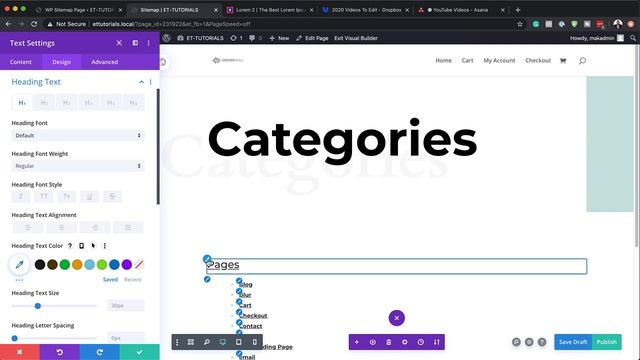Screen dimensions: 640x360
Task: Switch to the Advanced tab
Action: click(x=104, y=62)
